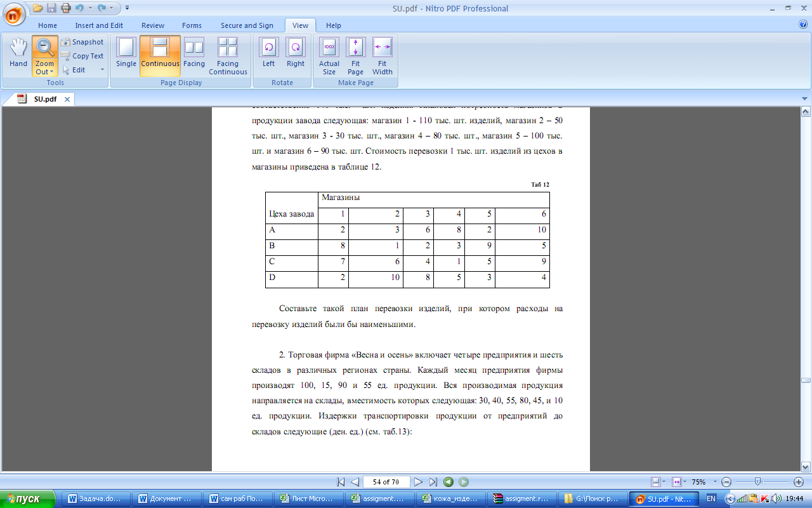Open the Review ribbon tab
Viewport: 812px width, 508px height.
(x=153, y=25)
